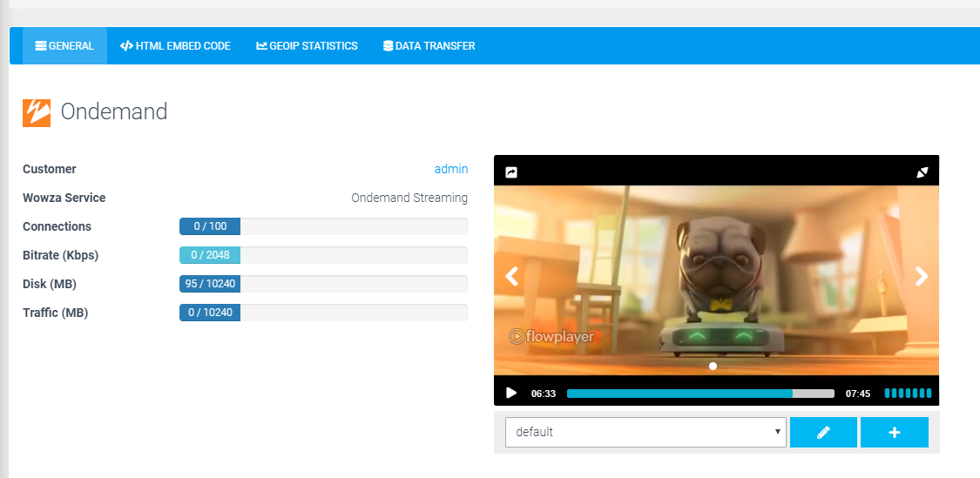Open the admin customer link
This screenshot has height=478, width=980.
coord(450,169)
